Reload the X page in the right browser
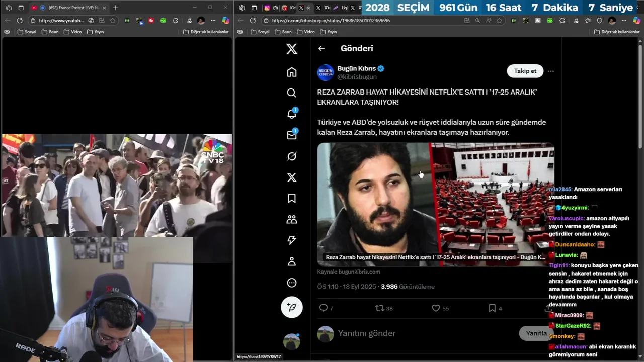 [253, 21]
